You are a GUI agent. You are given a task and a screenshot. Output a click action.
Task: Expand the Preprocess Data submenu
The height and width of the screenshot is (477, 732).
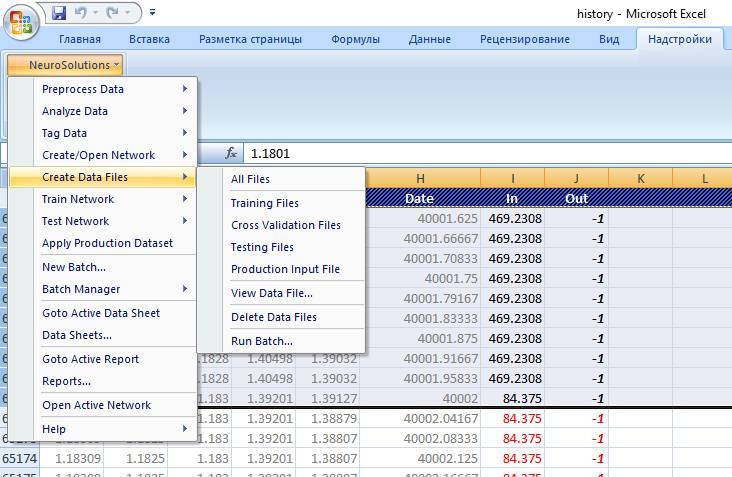click(x=102, y=89)
